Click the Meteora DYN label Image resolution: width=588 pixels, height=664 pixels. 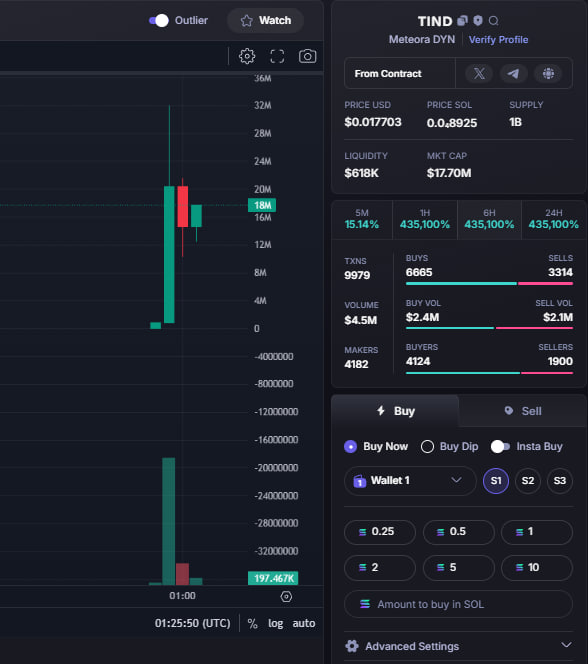422,39
